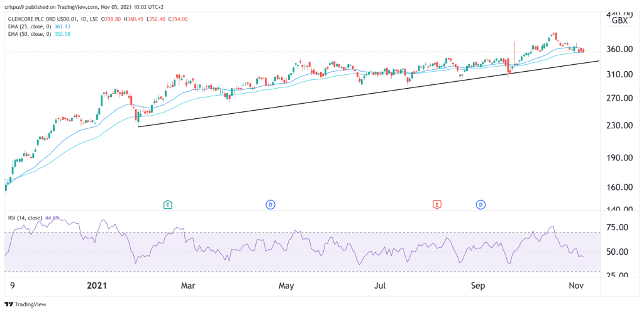Viewport: 644px width, 312px height.
Task: Click the Nov label on time axis
Action: (575, 286)
